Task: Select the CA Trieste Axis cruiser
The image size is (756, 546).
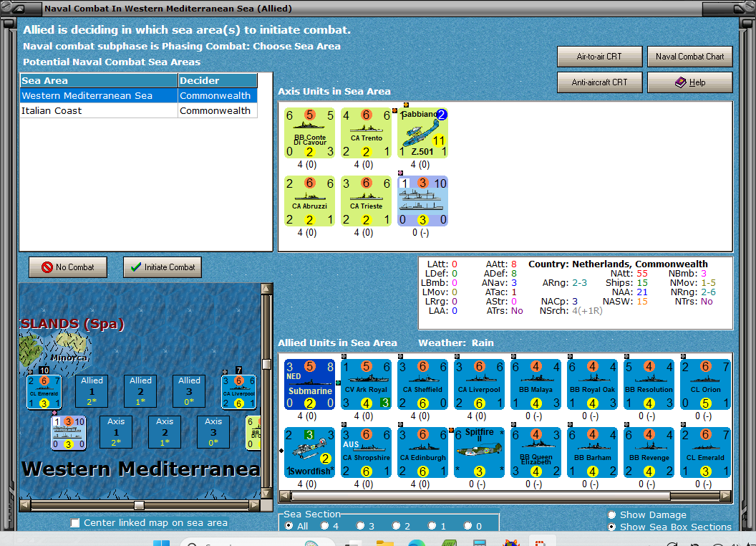Action: (366, 201)
